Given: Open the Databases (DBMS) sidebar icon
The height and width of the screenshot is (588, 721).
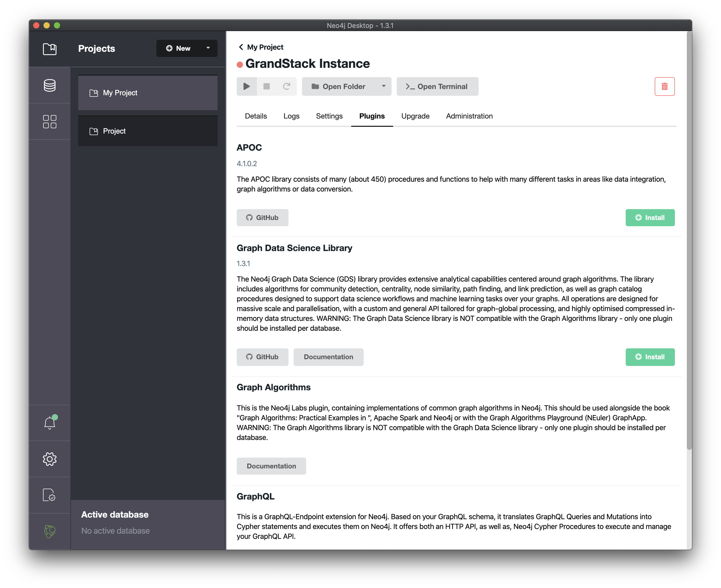Looking at the screenshot, I should click(x=49, y=85).
